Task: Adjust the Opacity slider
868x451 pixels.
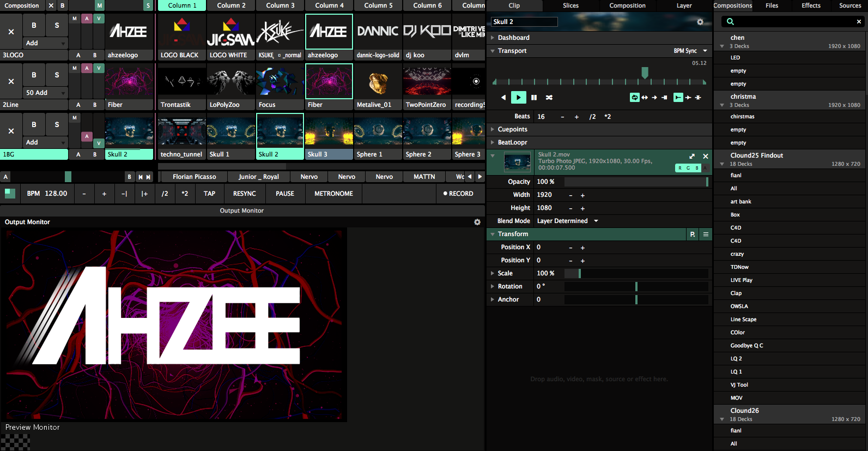Action: tap(636, 182)
